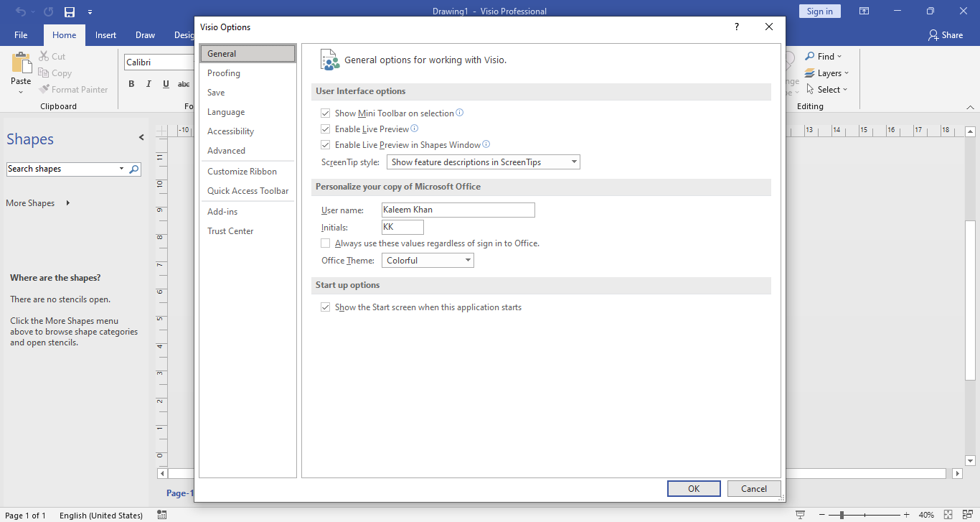Select Save category in Visio Options

point(247,93)
